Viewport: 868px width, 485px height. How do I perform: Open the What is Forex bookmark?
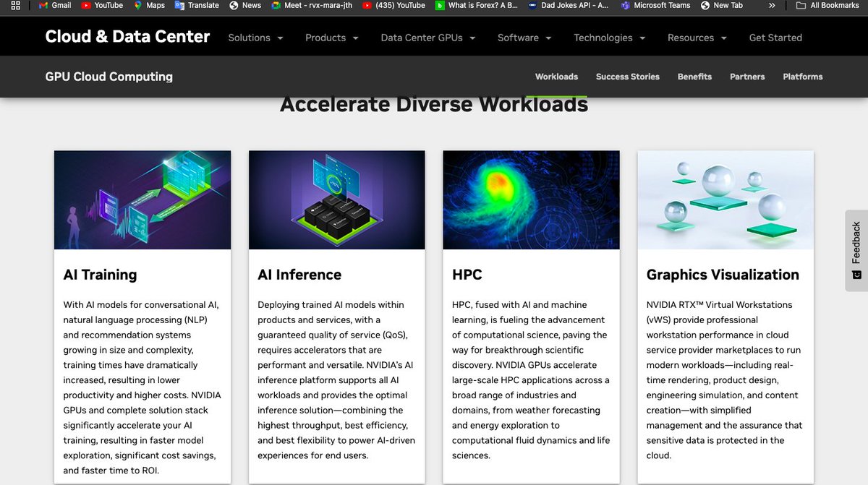click(x=477, y=5)
